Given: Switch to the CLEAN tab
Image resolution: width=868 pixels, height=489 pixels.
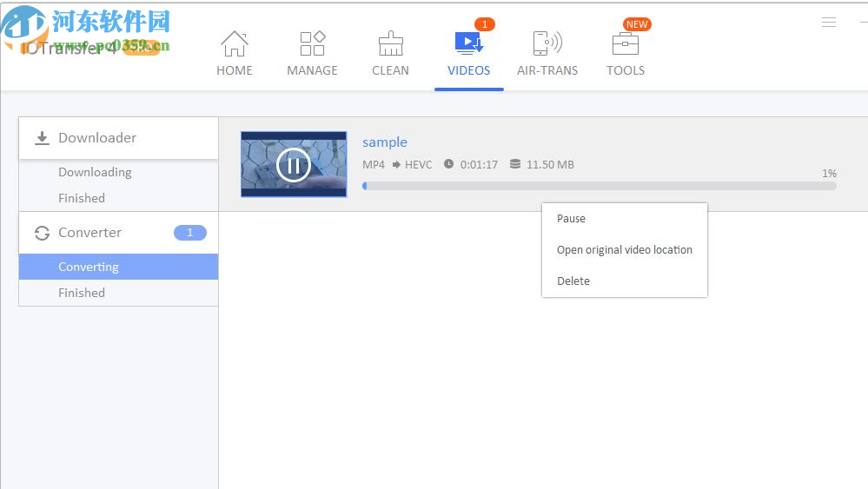Looking at the screenshot, I should (x=390, y=54).
